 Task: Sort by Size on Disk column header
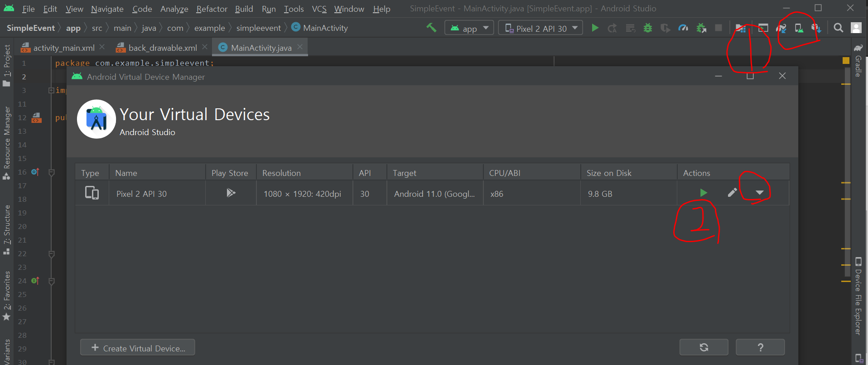click(629, 173)
